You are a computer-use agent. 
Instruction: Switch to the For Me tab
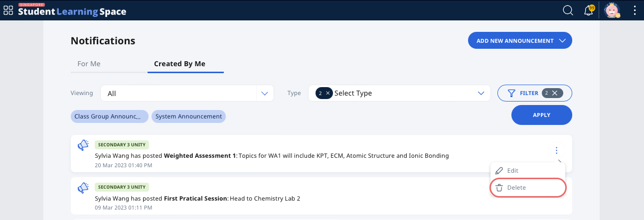tap(89, 64)
